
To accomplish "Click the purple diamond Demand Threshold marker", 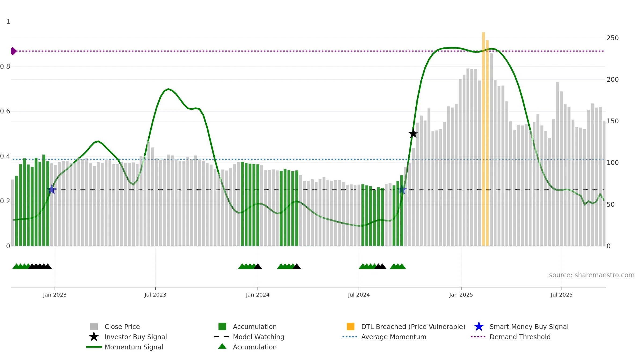I will [x=13, y=51].
